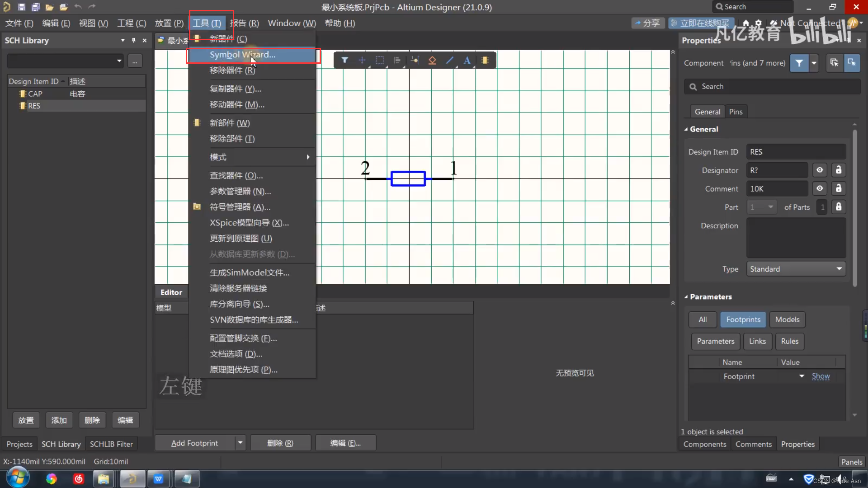Click the 添加 button in SCH Library
The image size is (868, 488).
[59, 420]
